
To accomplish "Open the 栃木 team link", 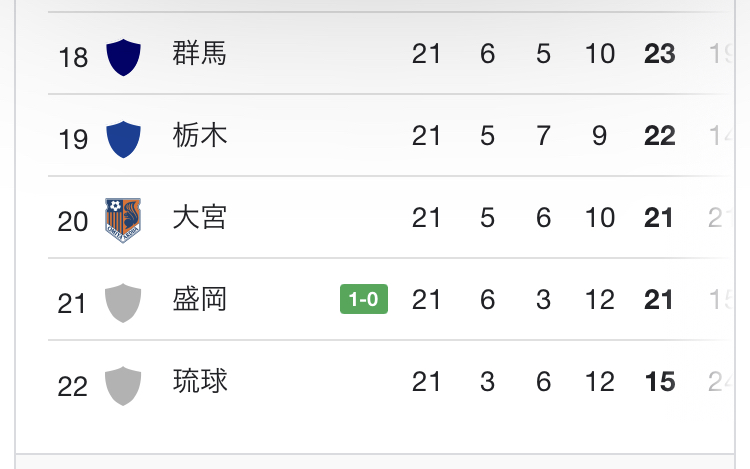I will (x=200, y=136).
